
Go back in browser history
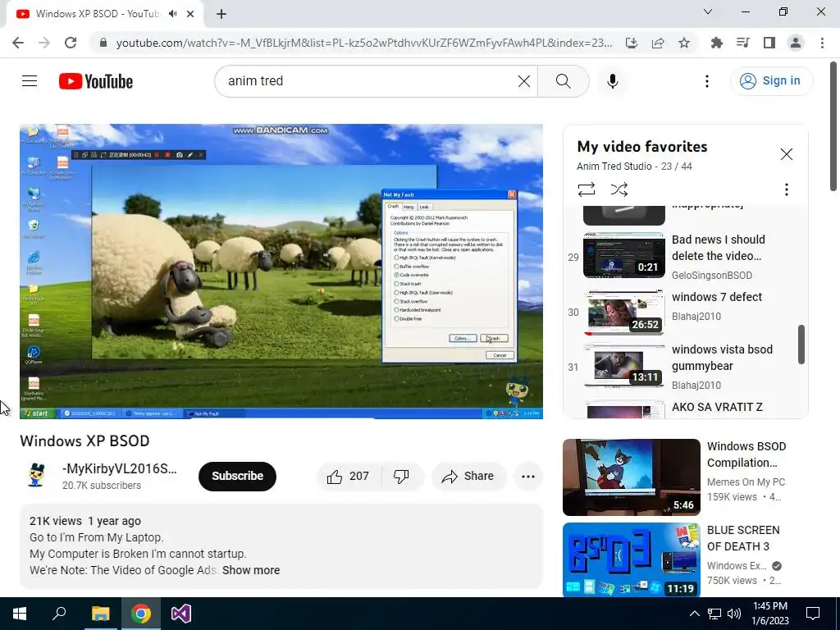point(18,43)
